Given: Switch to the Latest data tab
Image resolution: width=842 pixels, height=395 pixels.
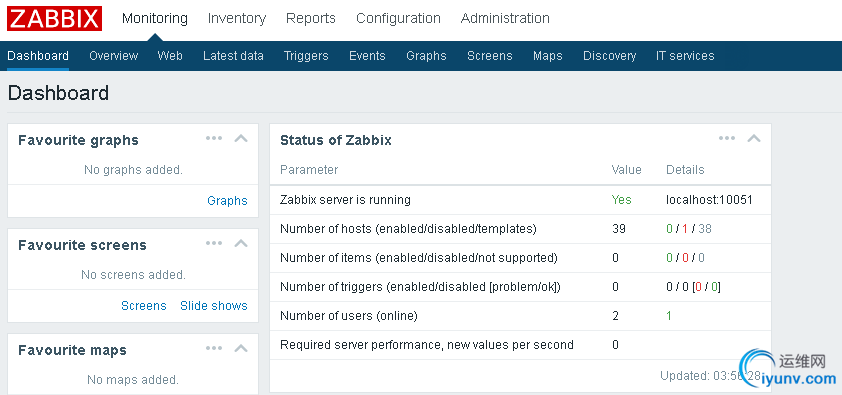Looking at the screenshot, I should [x=233, y=56].
